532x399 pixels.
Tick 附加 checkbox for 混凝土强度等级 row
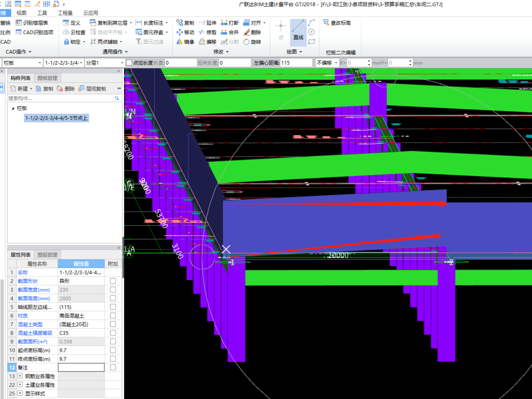click(x=113, y=333)
